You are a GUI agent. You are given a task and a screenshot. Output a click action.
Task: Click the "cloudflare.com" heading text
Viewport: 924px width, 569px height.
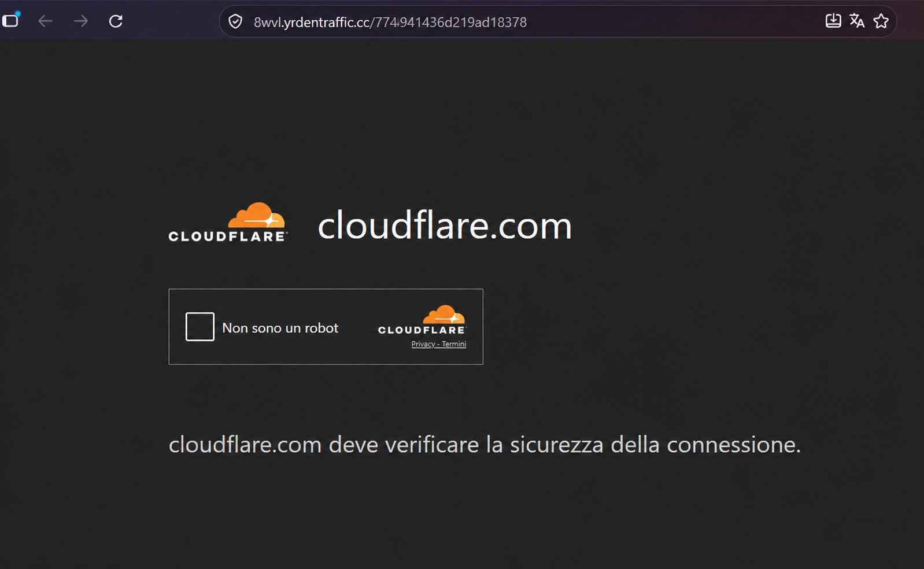click(x=445, y=225)
